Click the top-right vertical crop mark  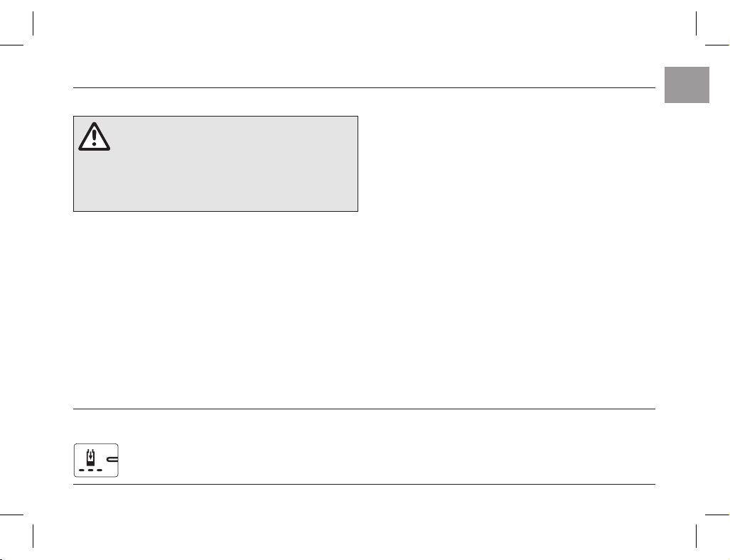point(697,23)
